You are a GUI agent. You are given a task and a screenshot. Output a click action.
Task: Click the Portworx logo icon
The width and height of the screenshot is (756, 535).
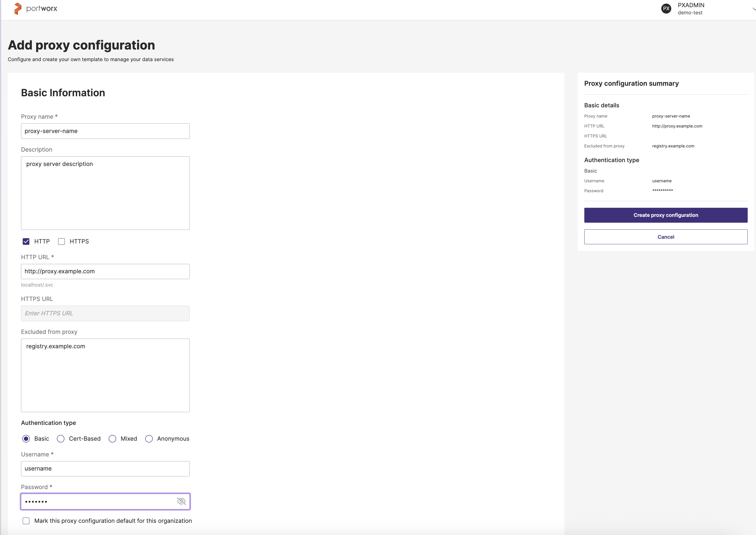pyautogui.click(x=18, y=9)
